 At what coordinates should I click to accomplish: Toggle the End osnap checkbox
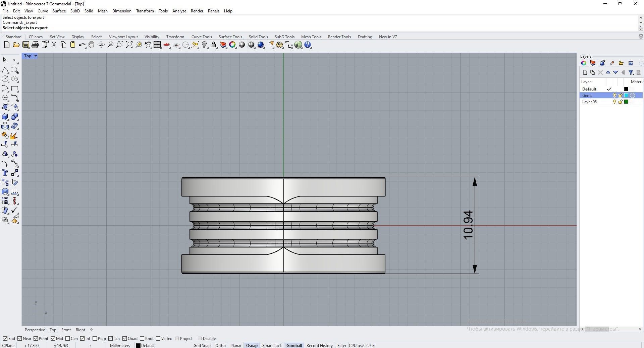tap(5, 339)
